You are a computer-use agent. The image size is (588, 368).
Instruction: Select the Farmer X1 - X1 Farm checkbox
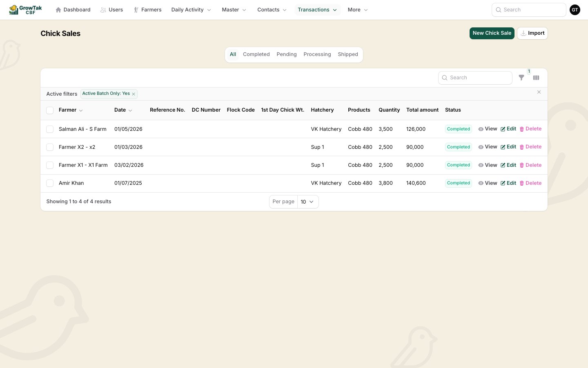(50, 165)
